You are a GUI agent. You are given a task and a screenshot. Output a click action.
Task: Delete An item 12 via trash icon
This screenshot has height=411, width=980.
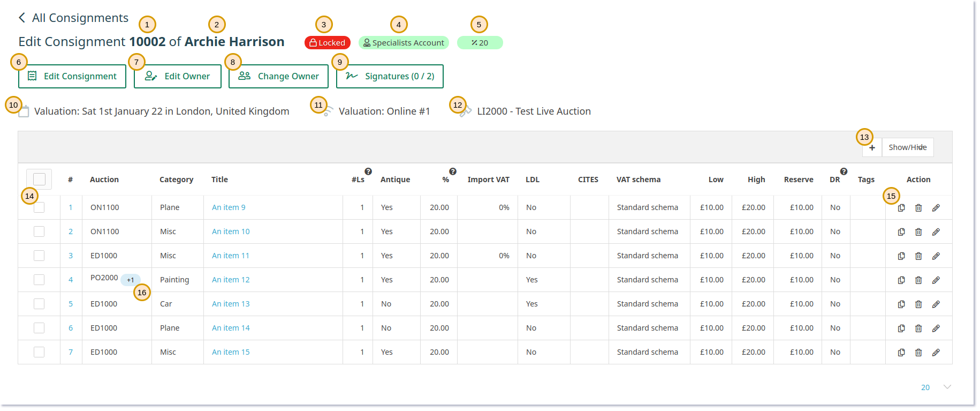(918, 280)
